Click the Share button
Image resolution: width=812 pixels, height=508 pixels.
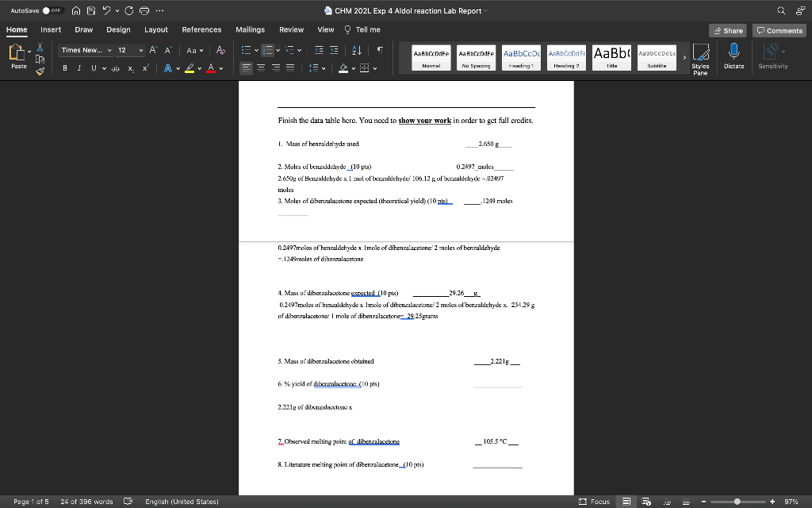[727, 29]
